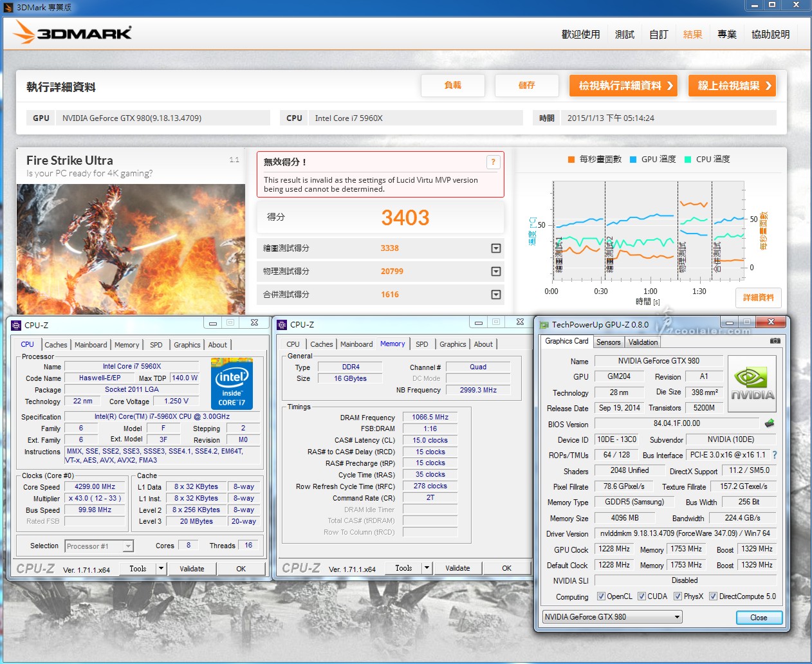
Task: Open the Help tab in 3DMark
Action: (771, 34)
